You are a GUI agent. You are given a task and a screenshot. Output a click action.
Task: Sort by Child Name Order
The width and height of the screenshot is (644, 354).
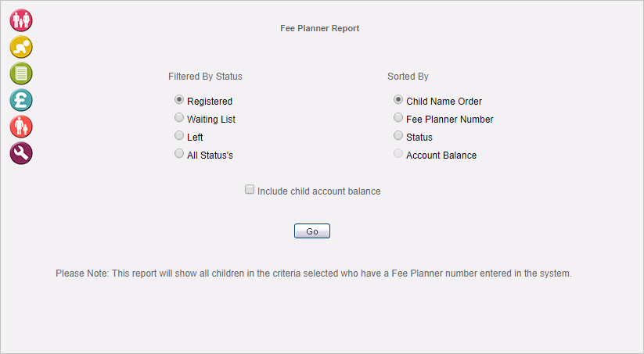pos(398,100)
